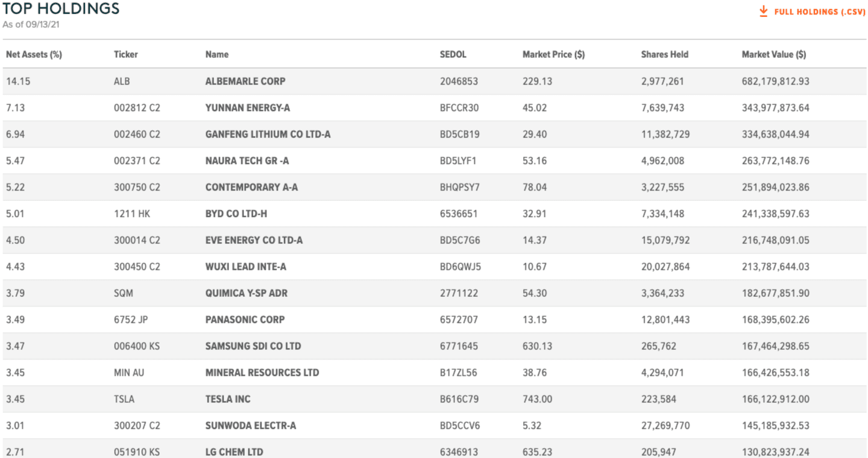Sort table by the Ticker column header
This screenshot has height=458, width=868.
coord(126,54)
